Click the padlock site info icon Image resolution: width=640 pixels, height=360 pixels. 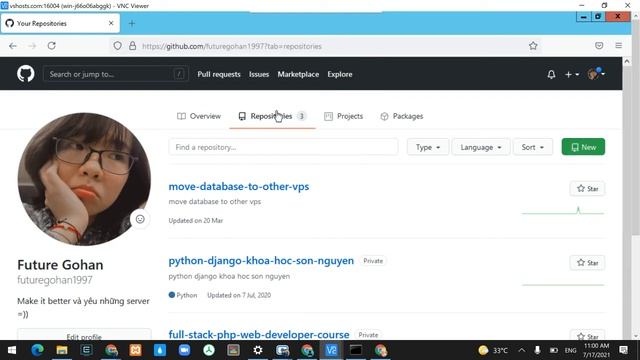coord(132,46)
